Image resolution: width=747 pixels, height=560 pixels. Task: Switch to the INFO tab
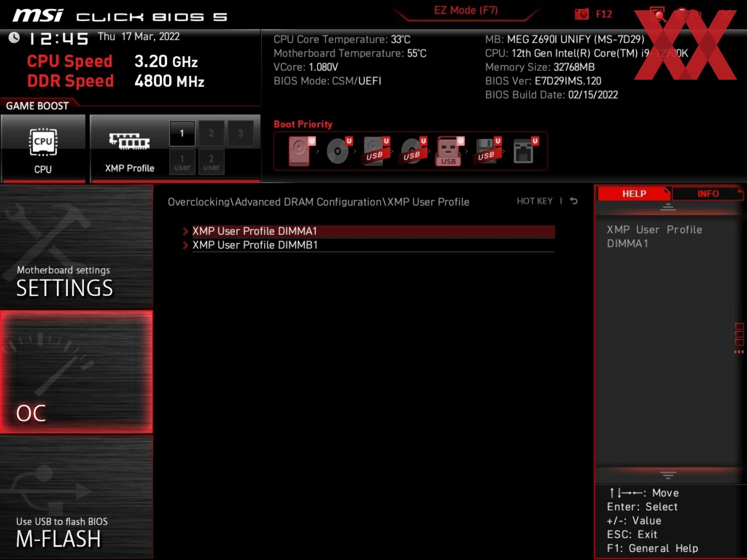coord(707,194)
